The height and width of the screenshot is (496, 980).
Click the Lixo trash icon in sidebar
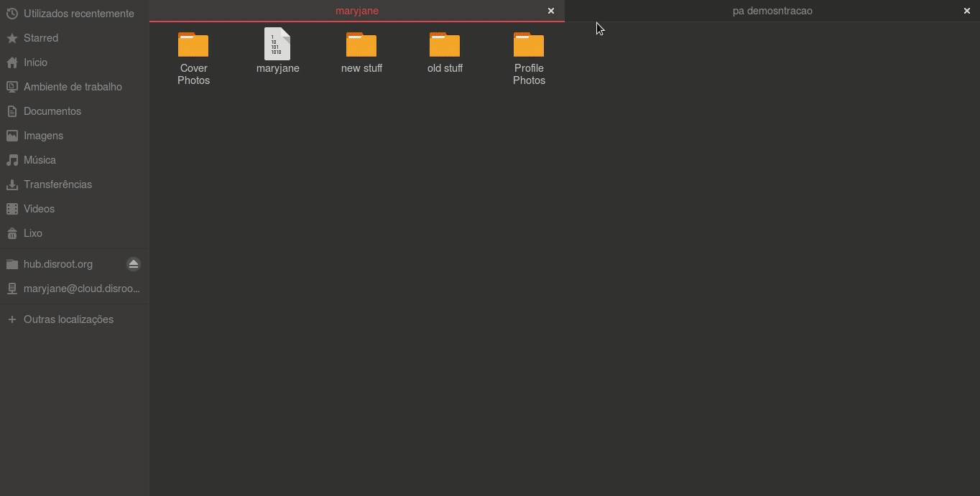[x=12, y=233]
